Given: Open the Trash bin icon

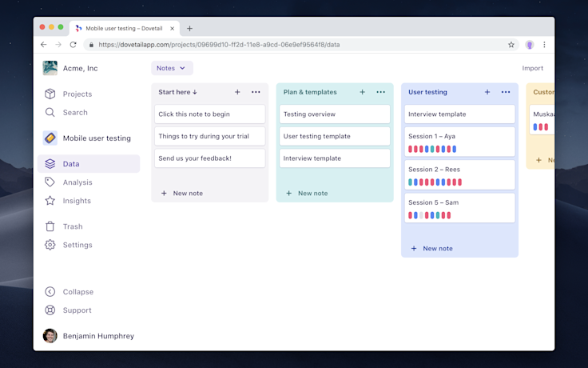Looking at the screenshot, I should pyautogui.click(x=50, y=226).
